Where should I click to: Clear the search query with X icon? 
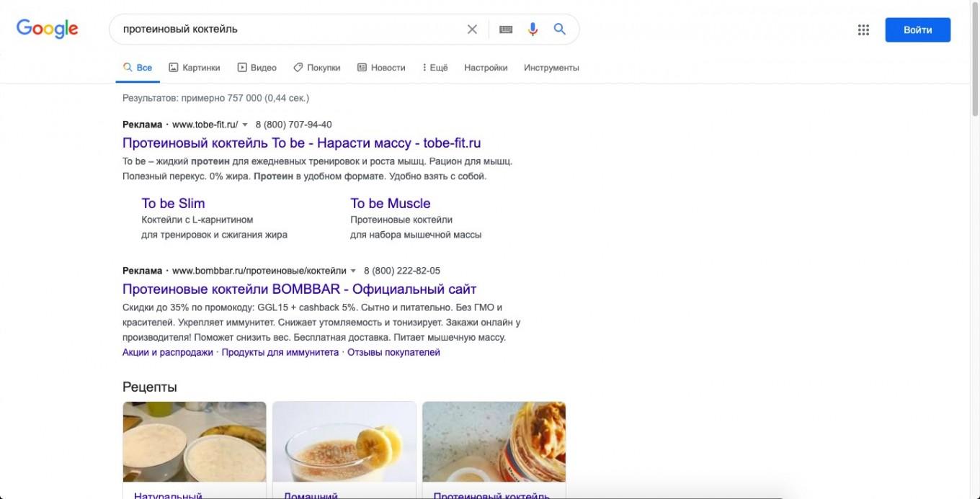pyautogui.click(x=472, y=30)
